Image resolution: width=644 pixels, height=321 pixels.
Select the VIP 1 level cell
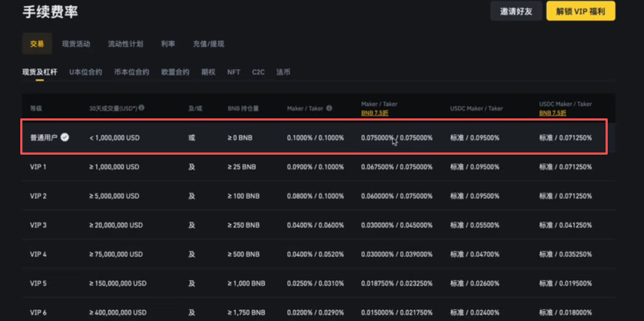click(38, 167)
